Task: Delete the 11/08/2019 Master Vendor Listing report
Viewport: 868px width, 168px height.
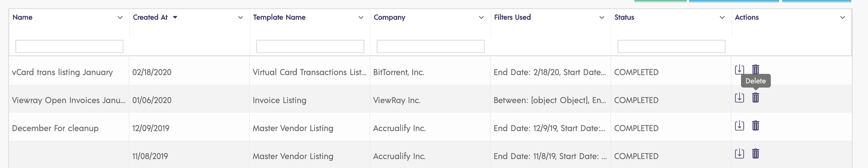Action: [755, 154]
